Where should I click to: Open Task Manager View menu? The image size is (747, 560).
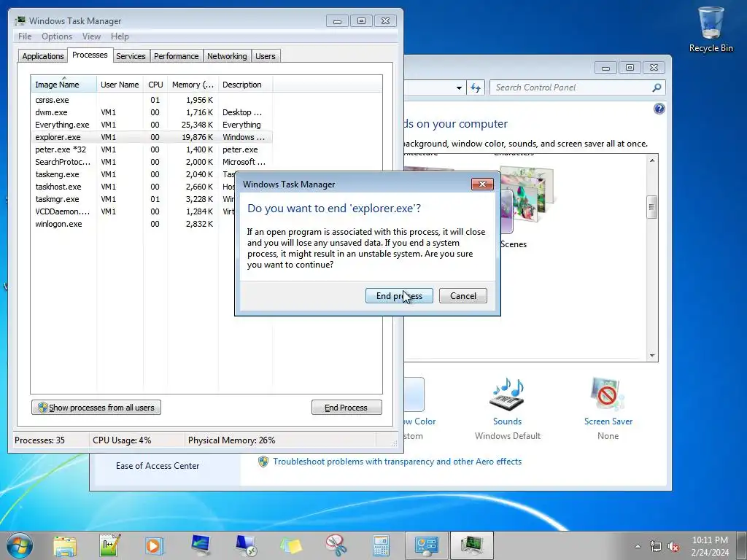click(91, 36)
